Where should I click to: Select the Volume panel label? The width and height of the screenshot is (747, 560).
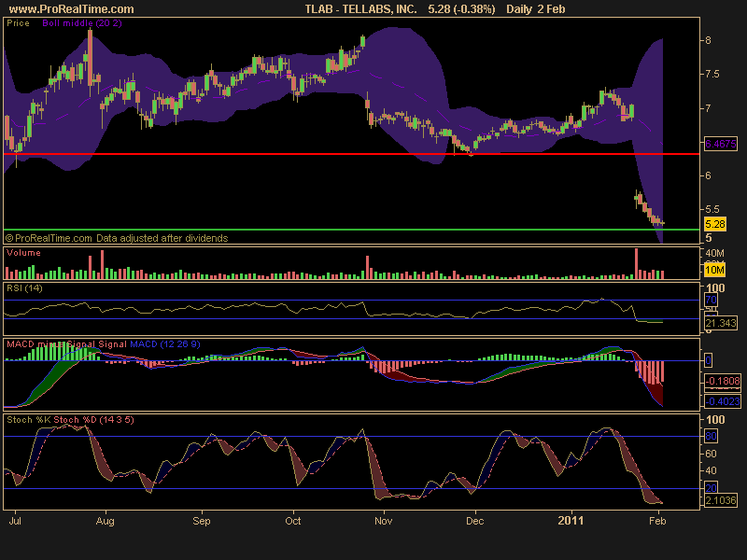[x=23, y=253]
